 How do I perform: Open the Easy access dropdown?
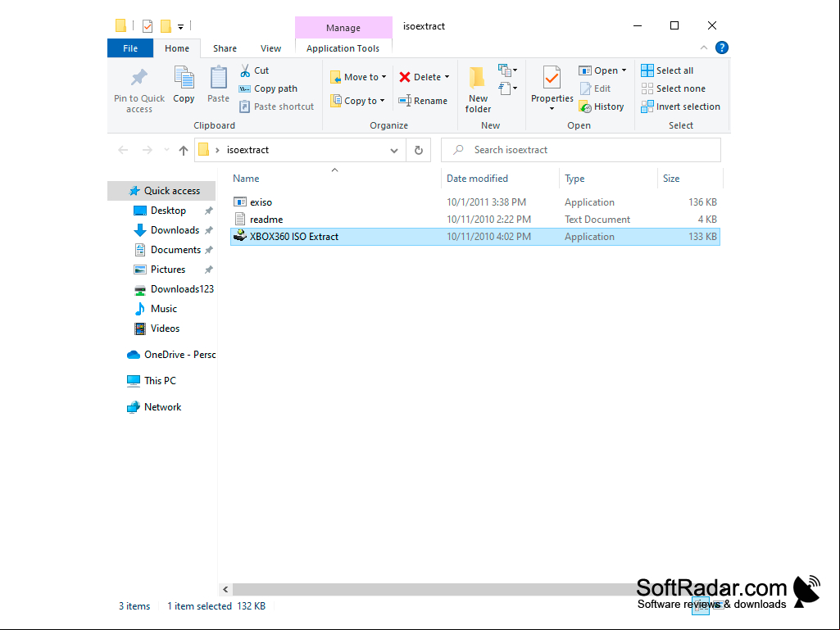507,88
